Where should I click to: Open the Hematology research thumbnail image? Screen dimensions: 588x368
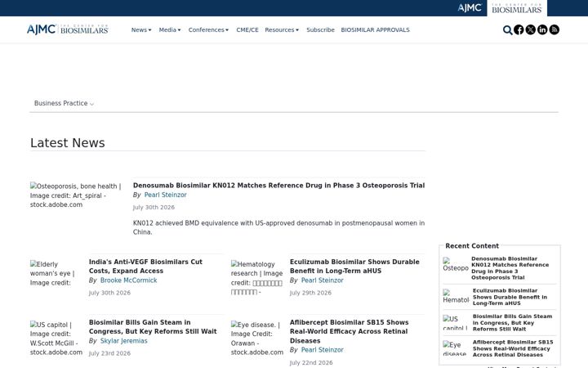(257, 278)
